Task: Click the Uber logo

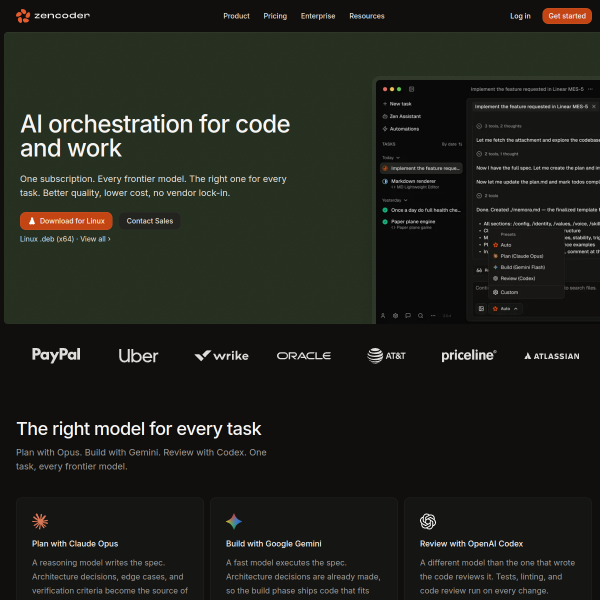Action: click(138, 356)
